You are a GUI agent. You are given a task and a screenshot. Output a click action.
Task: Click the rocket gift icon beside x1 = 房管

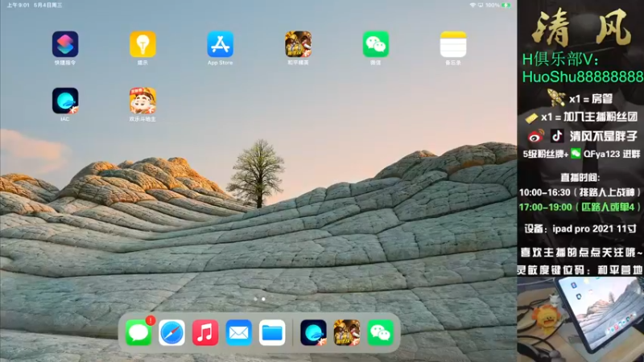click(x=556, y=97)
